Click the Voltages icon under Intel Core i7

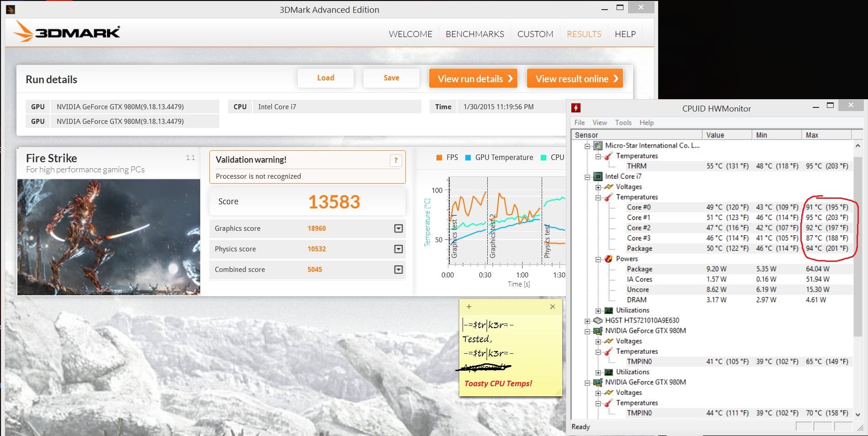608,187
